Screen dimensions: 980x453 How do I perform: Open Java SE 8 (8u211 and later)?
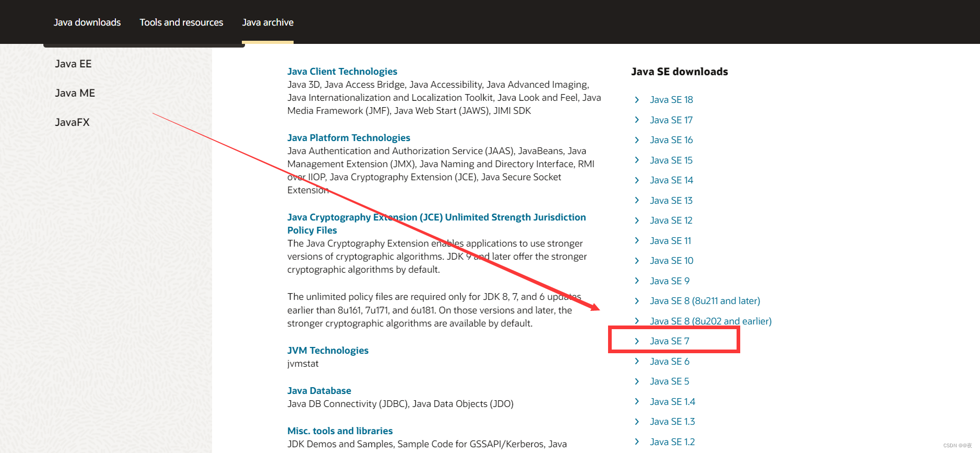[705, 301]
